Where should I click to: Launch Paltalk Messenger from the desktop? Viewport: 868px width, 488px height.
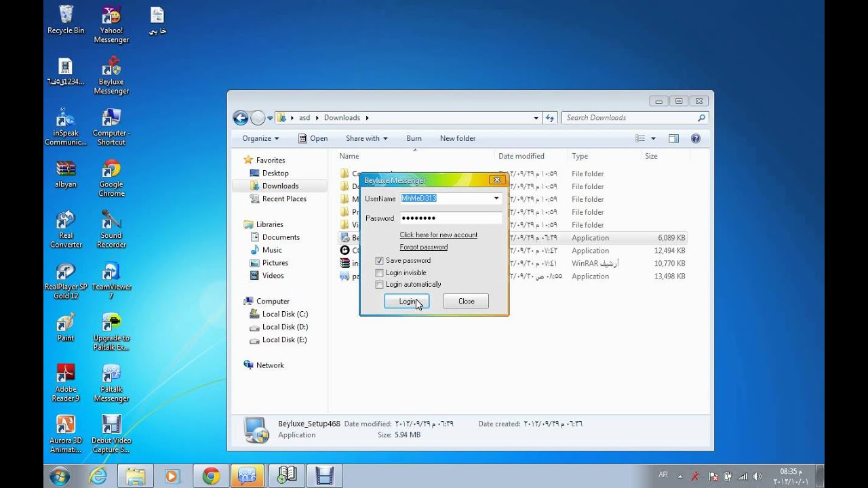pyautogui.click(x=111, y=383)
